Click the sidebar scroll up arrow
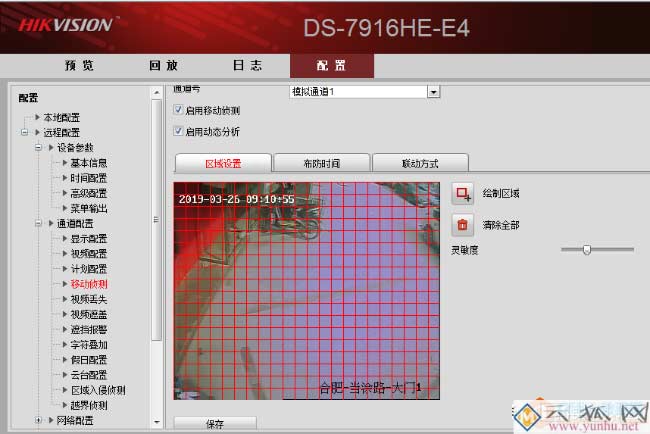The image size is (650, 434). pyautogui.click(x=157, y=92)
